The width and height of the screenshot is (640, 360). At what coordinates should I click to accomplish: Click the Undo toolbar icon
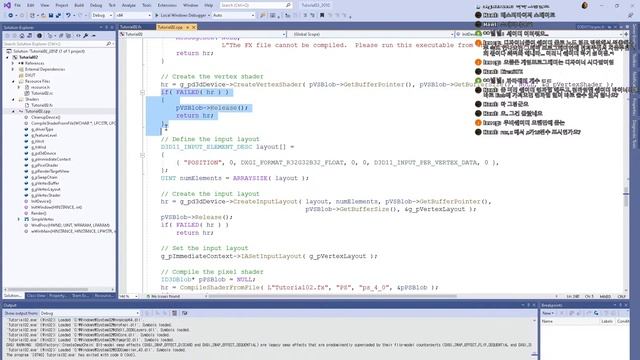point(68,15)
